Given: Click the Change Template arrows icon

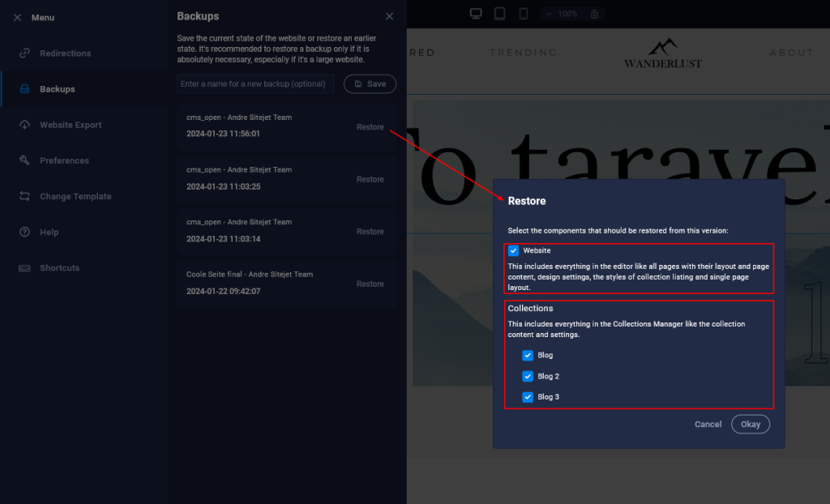Looking at the screenshot, I should 24,196.
